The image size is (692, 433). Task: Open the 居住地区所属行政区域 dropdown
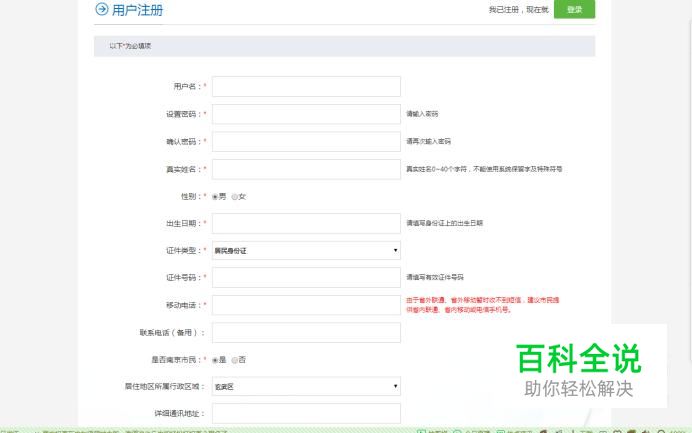pos(306,387)
